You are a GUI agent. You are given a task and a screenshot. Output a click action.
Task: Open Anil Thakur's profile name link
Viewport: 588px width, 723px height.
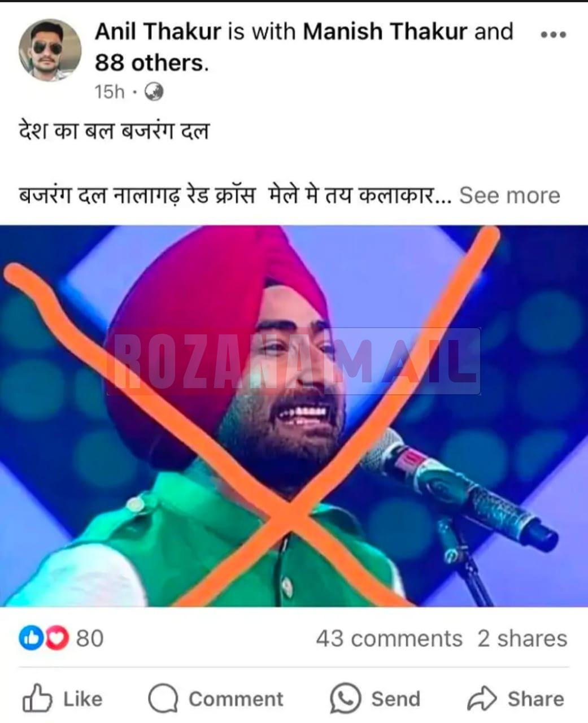click(158, 32)
